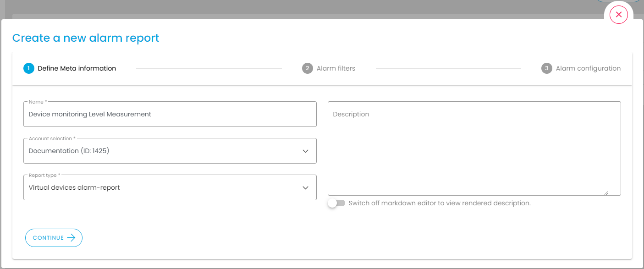Click the 'Switch off markdown editor' label text
The height and width of the screenshot is (269, 644).
[x=439, y=203]
